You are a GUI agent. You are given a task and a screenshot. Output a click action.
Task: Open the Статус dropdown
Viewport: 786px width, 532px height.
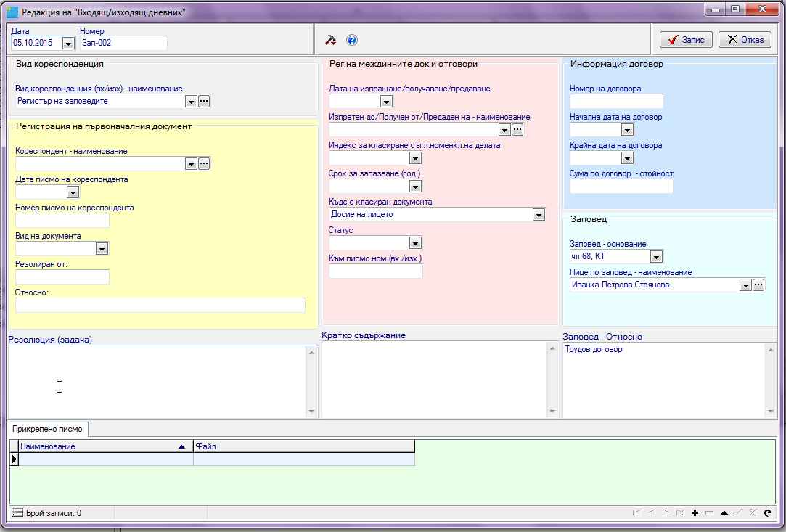[x=415, y=243]
